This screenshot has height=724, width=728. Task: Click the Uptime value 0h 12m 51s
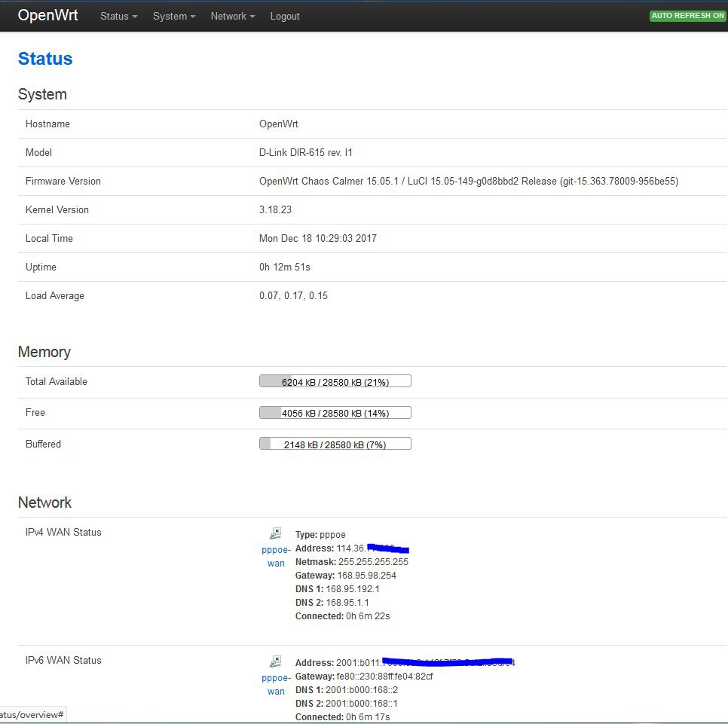coord(285,267)
